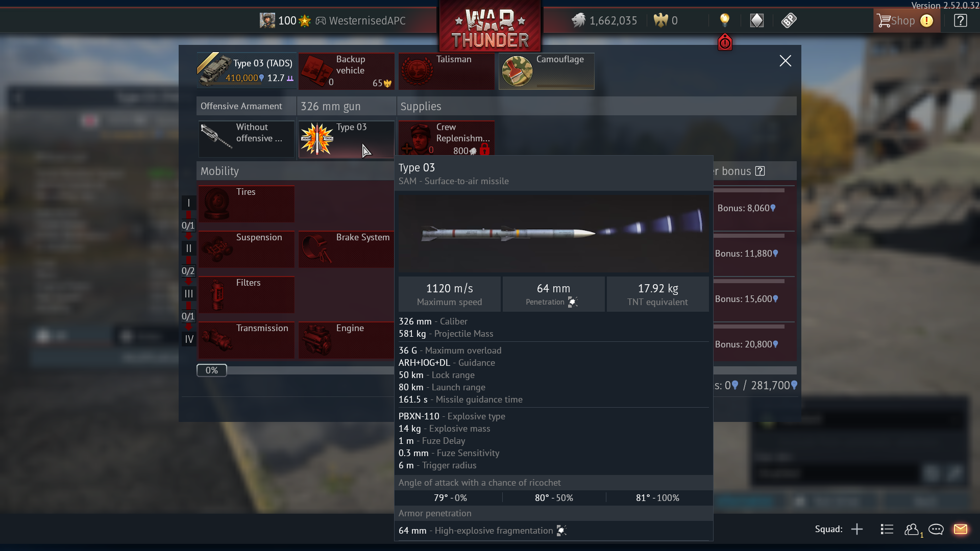The width and height of the screenshot is (980, 551).
Task: Click the lightbulb hints icon
Action: [724, 20]
